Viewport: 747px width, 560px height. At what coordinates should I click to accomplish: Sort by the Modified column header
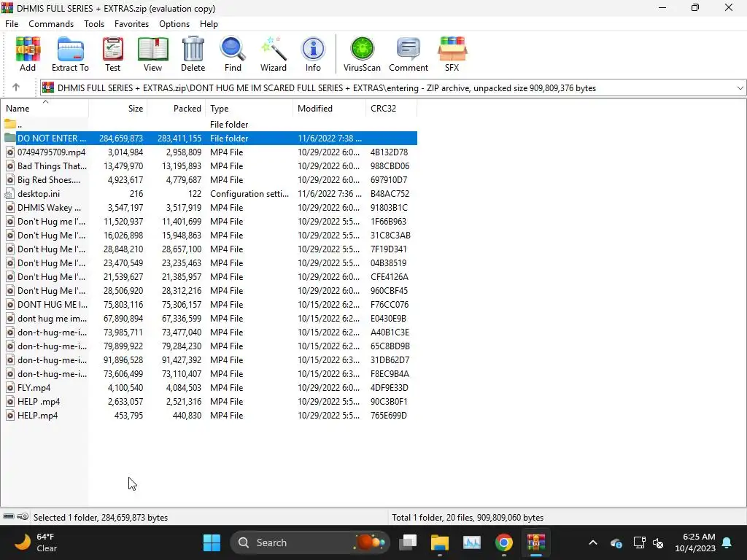click(330, 109)
